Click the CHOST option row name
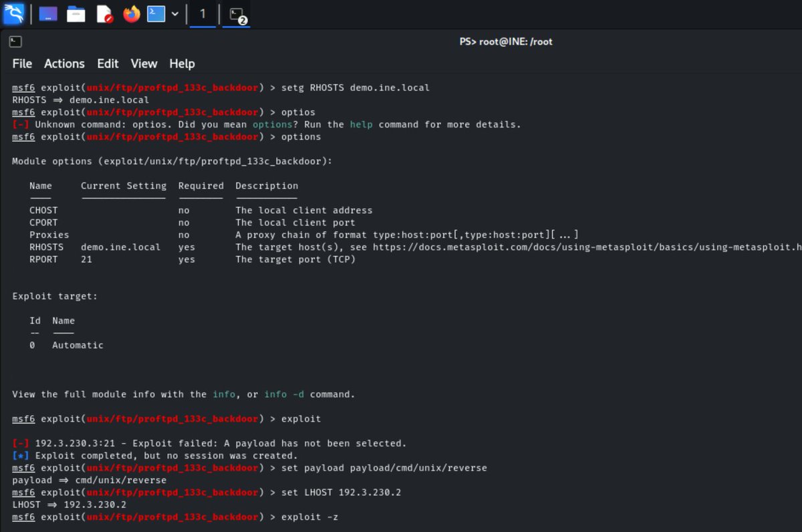Image resolution: width=802 pixels, height=532 pixels. (43, 211)
